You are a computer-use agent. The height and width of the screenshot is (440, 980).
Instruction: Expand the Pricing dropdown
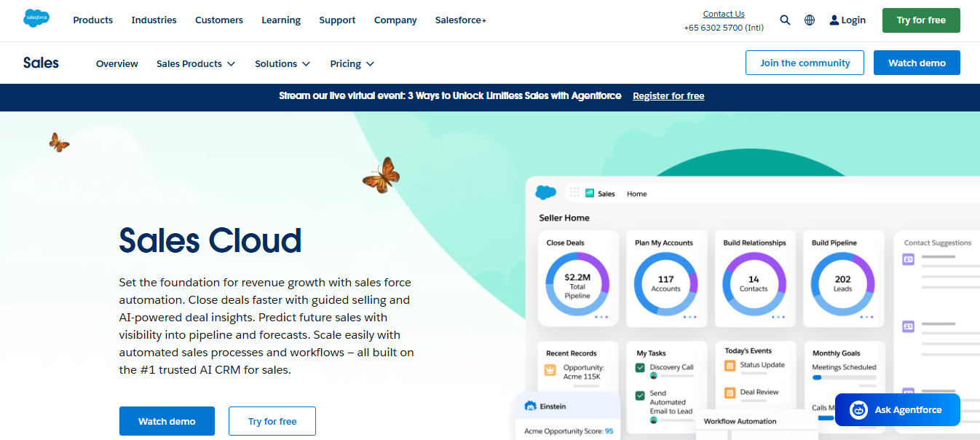352,64
